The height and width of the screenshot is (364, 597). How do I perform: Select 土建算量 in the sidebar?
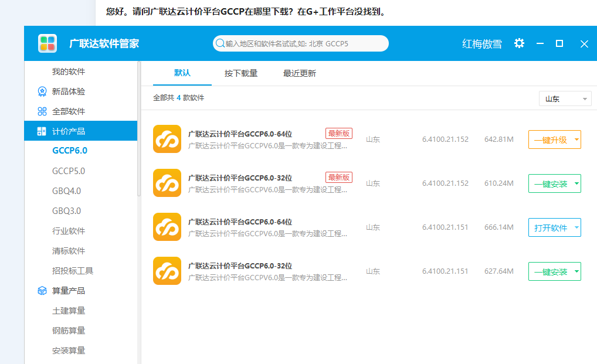click(69, 311)
